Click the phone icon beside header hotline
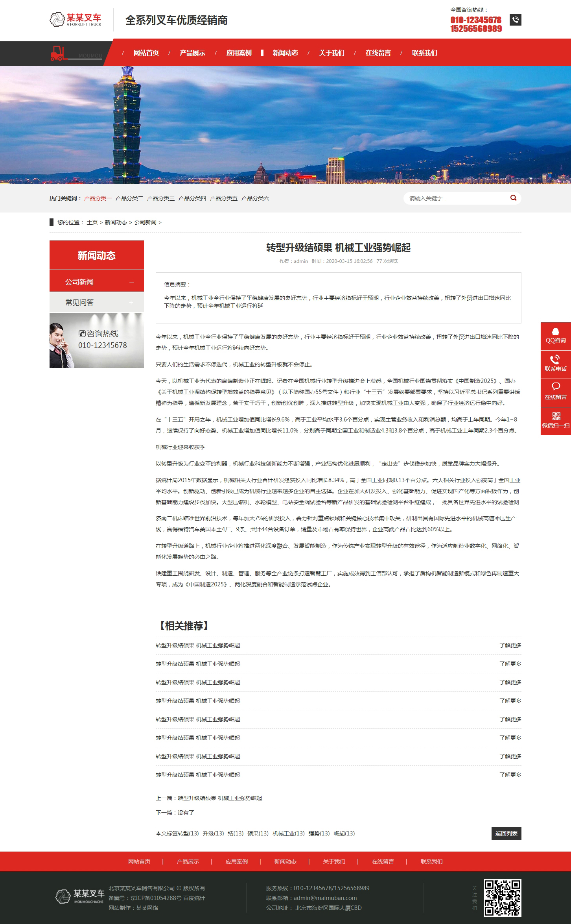This screenshot has height=924, width=571. coord(515,20)
